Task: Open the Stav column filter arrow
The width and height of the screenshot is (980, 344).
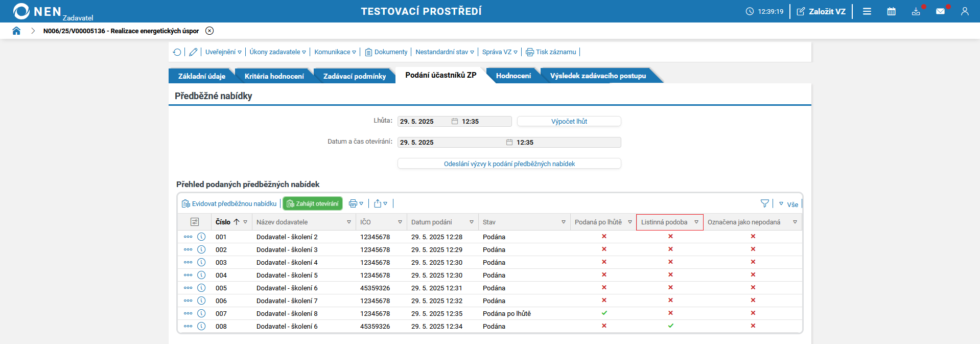Action: click(564, 222)
